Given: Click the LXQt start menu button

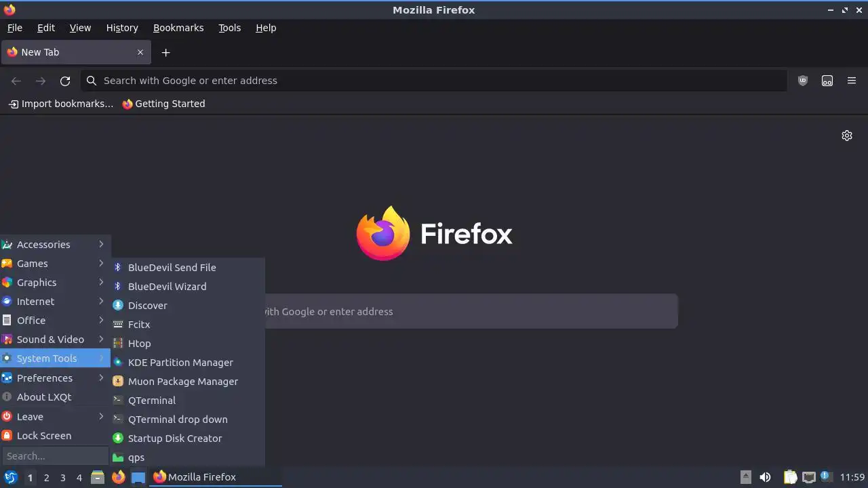Looking at the screenshot, I should tap(10, 477).
